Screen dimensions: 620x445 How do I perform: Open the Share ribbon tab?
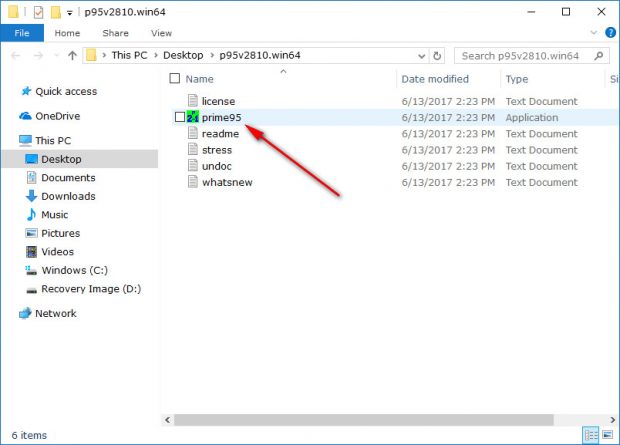click(x=115, y=33)
